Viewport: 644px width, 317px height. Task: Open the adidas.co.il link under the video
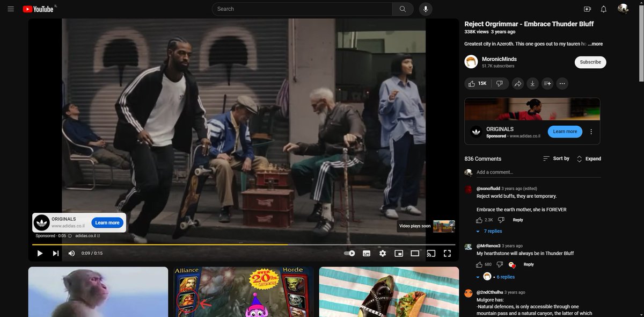point(87,236)
